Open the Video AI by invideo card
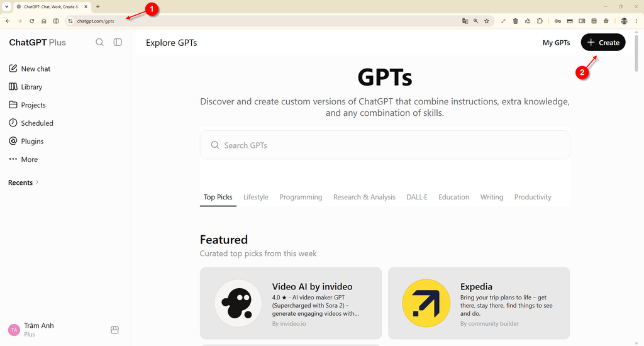 click(x=291, y=303)
